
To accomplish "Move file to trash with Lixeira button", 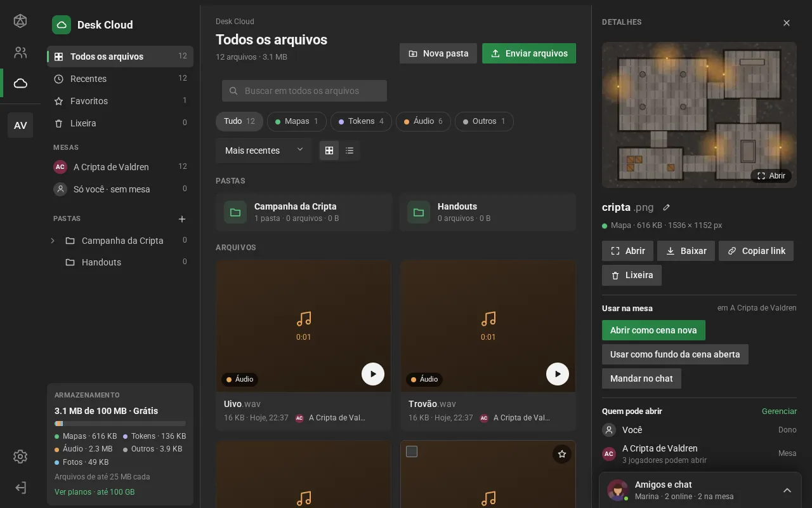I will click(x=632, y=276).
